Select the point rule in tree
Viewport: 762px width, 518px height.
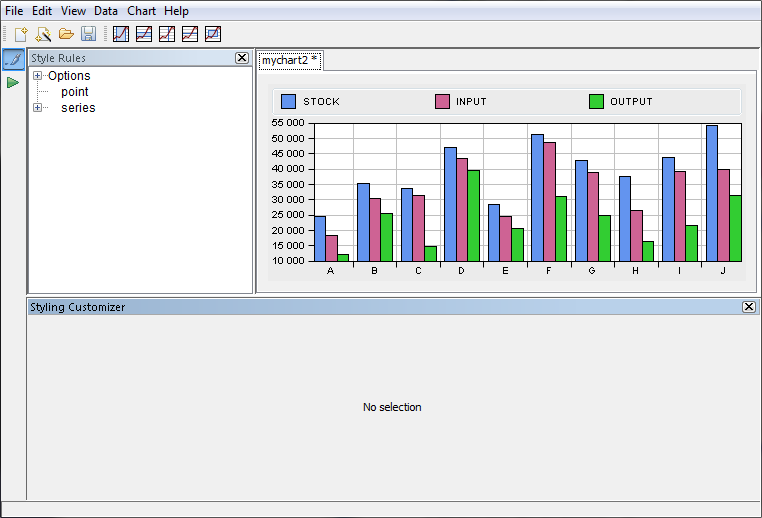click(74, 92)
